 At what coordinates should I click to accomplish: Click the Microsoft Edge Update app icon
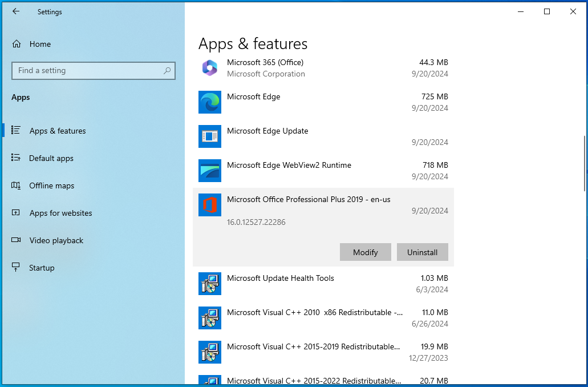pos(210,136)
